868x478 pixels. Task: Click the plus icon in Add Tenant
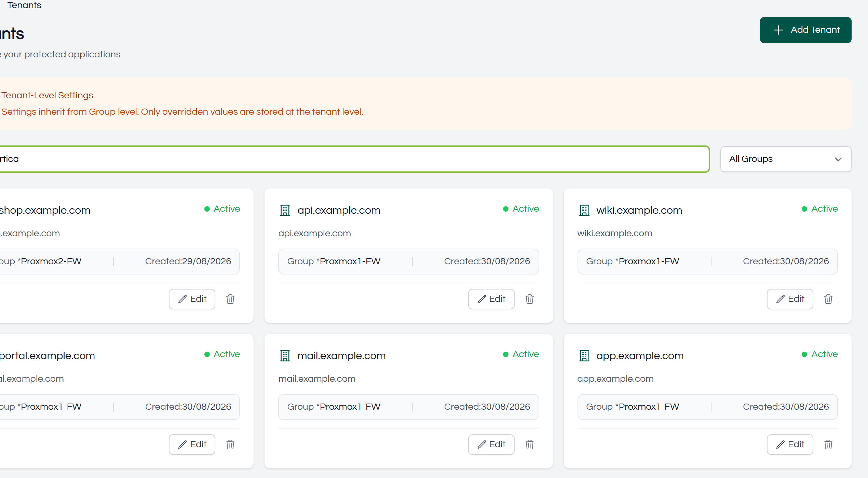coord(778,30)
